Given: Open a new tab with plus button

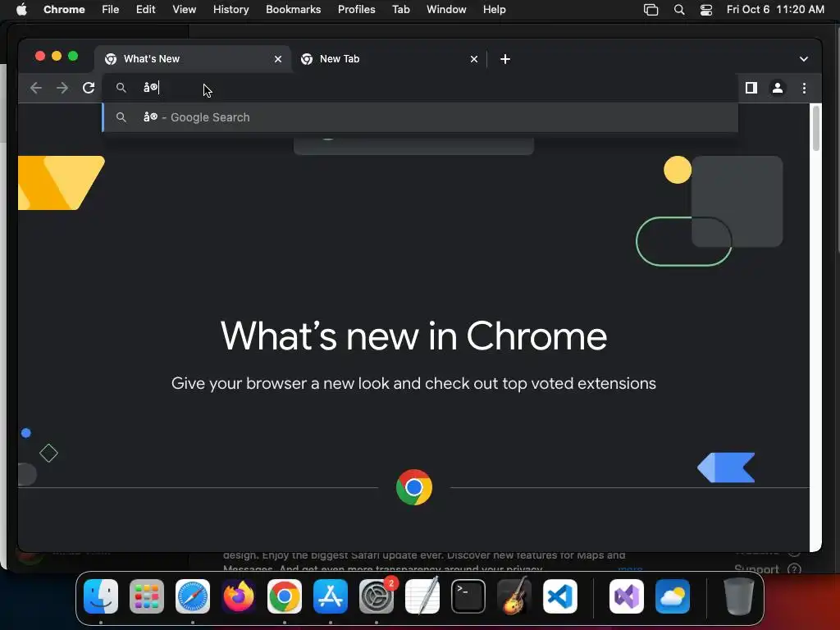Looking at the screenshot, I should tap(505, 59).
